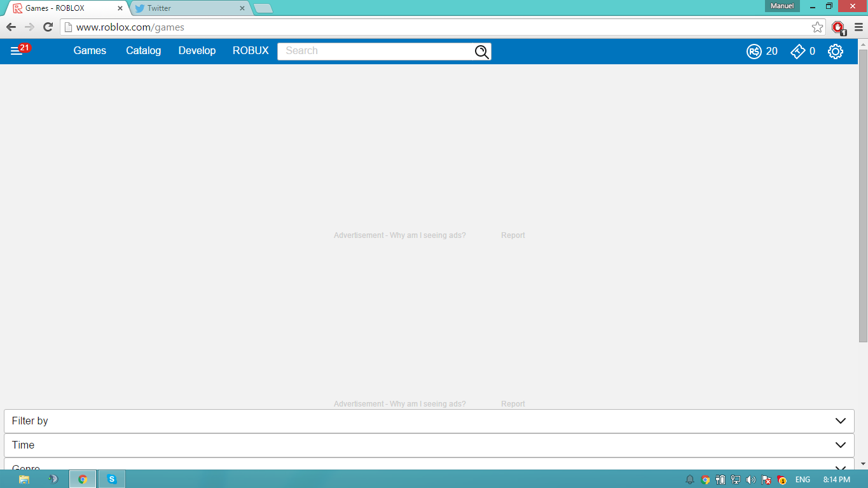Screen dimensions: 868x488
Task: Close the Twitter tab
Action: coord(242,8)
